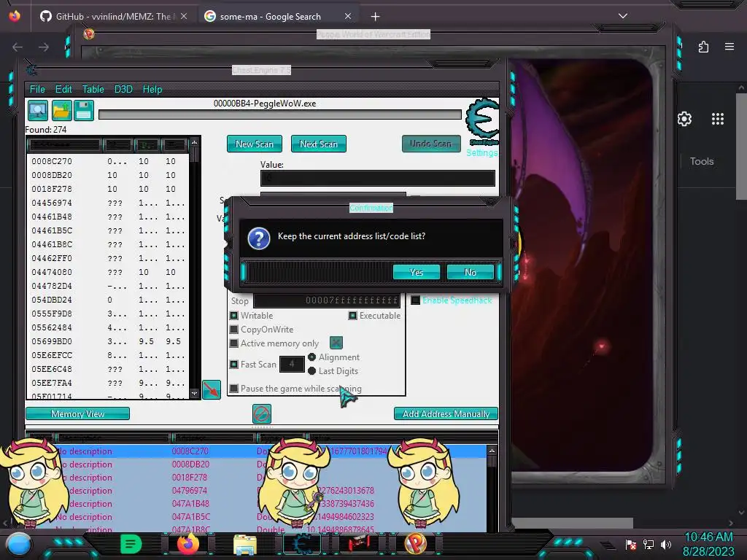Select found address 0008C270 row
Image resolution: width=747 pixels, height=560 pixels.
point(108,161)
